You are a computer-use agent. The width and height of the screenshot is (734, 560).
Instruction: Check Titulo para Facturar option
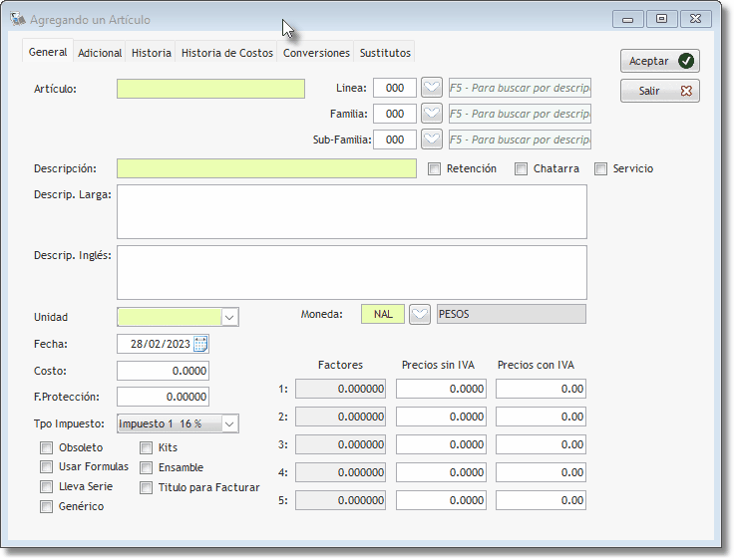pos(146,488)
